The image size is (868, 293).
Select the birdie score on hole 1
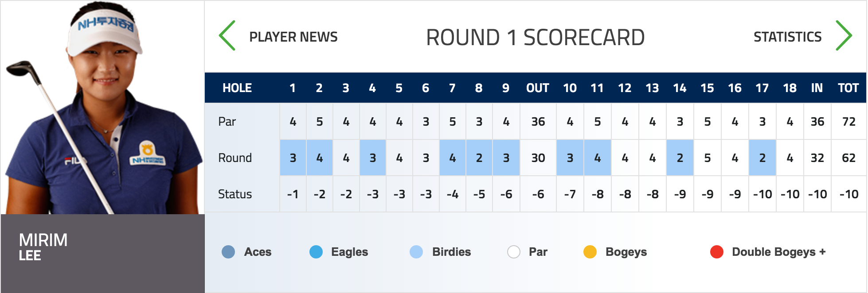[x=293, y=158]
